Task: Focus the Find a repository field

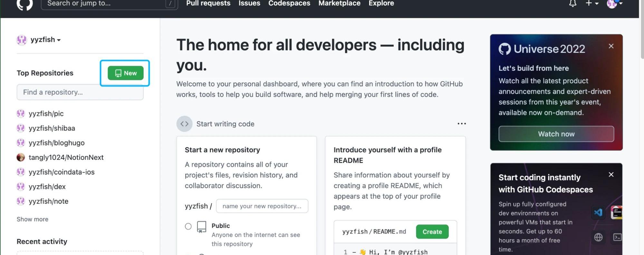Action: 80,93
